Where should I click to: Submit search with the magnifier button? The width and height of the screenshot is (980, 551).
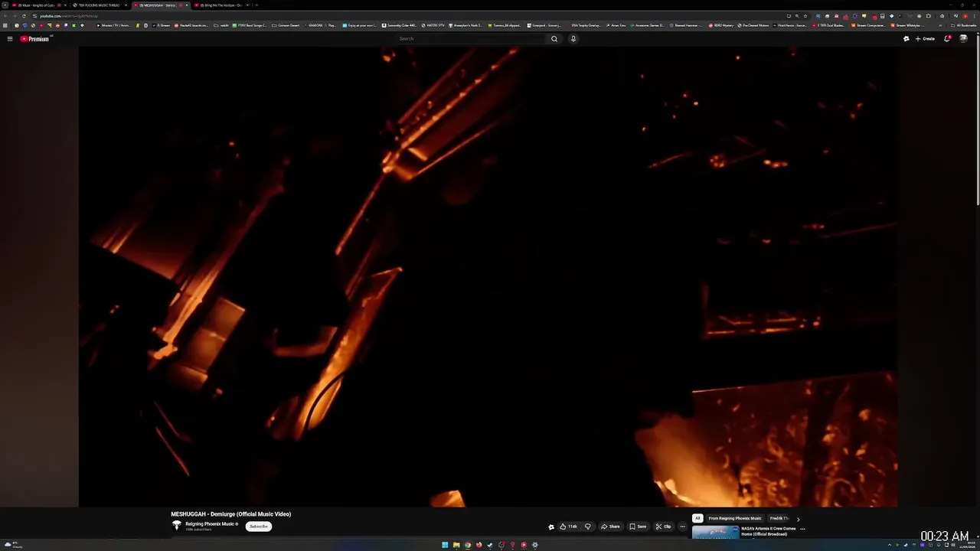click(x=554, y=38)
